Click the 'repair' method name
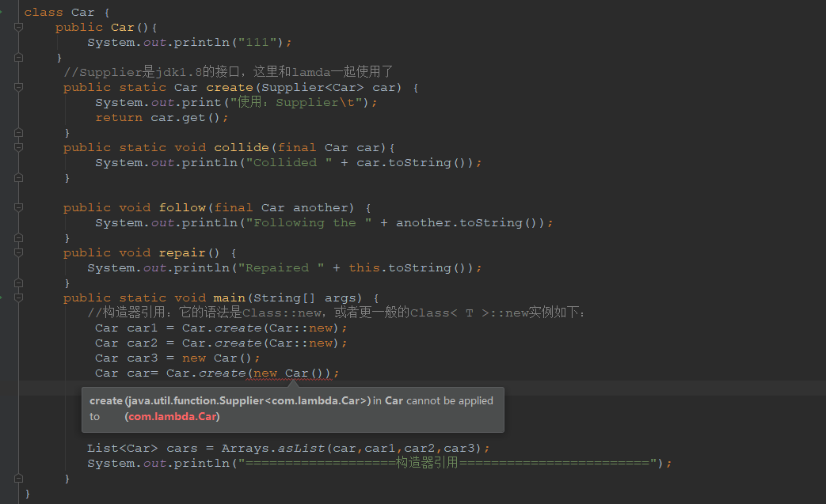The image size is (826, 504). [x=182, y=253]
